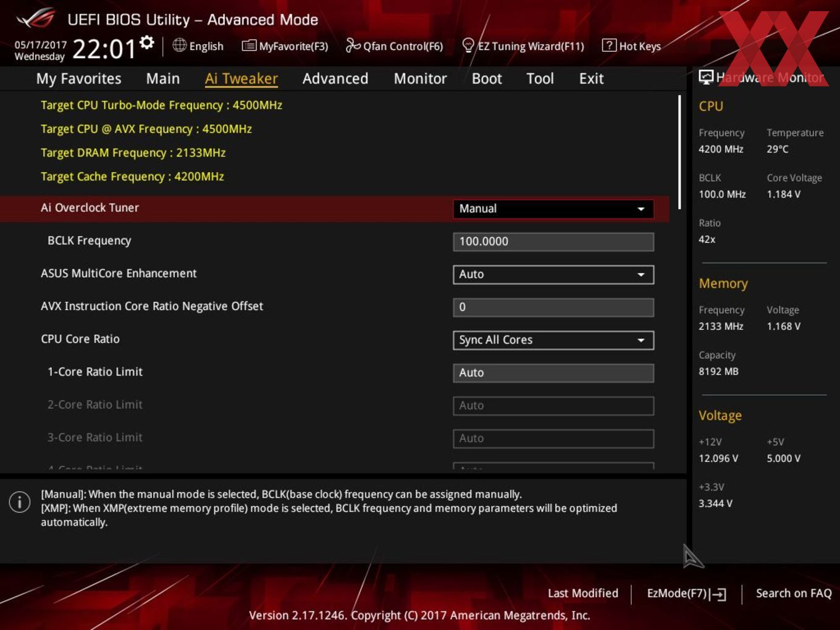Click the +5V reading 5.000 V

[x=783, y=458]
